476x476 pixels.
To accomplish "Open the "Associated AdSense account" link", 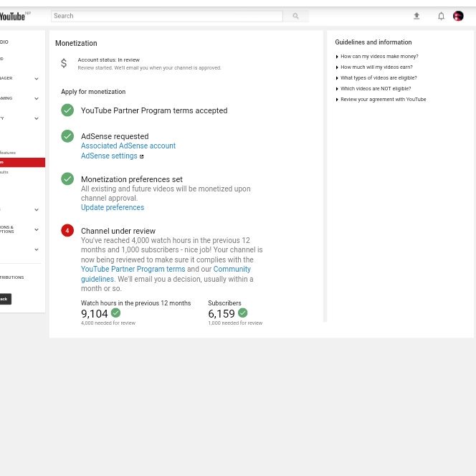I will click(x=128, y=146).
